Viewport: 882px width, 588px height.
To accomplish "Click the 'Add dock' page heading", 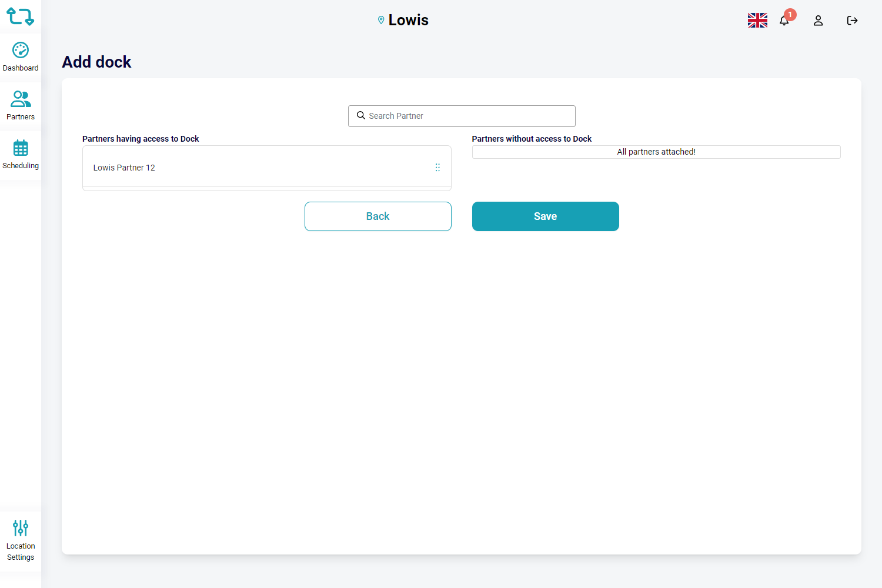I will [97, 62].
